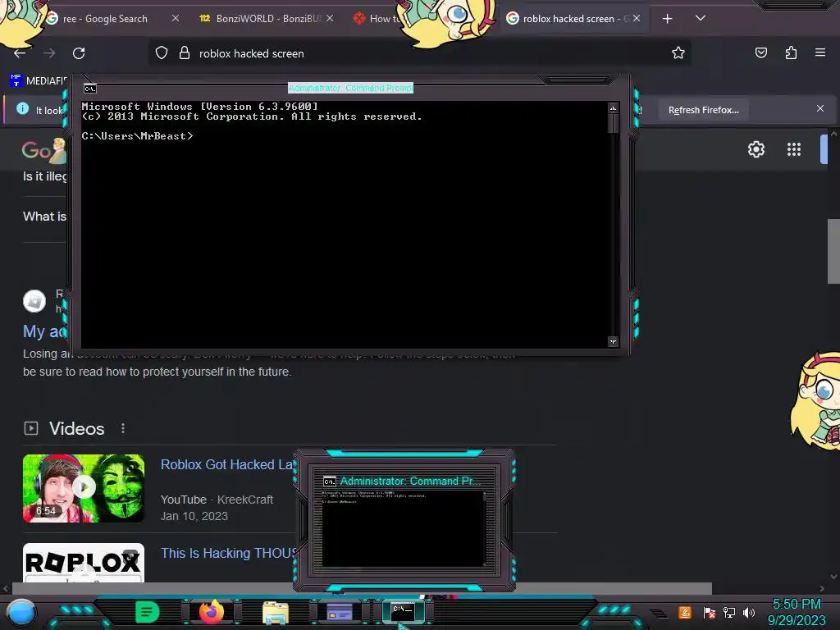Click the address bar showing 'roblox hacked screen'
The height and width of the screenshot is (630, 840).
[x=418, y=53]
